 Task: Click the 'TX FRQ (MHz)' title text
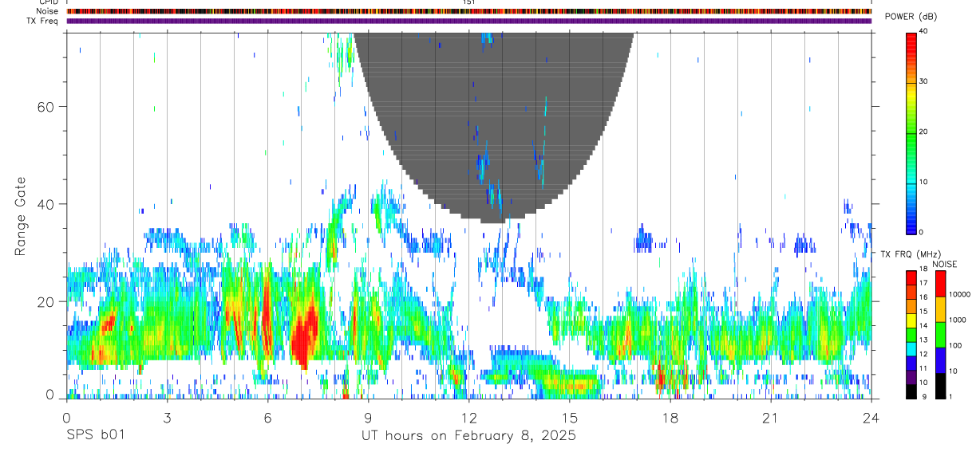(x=910, y=254)
